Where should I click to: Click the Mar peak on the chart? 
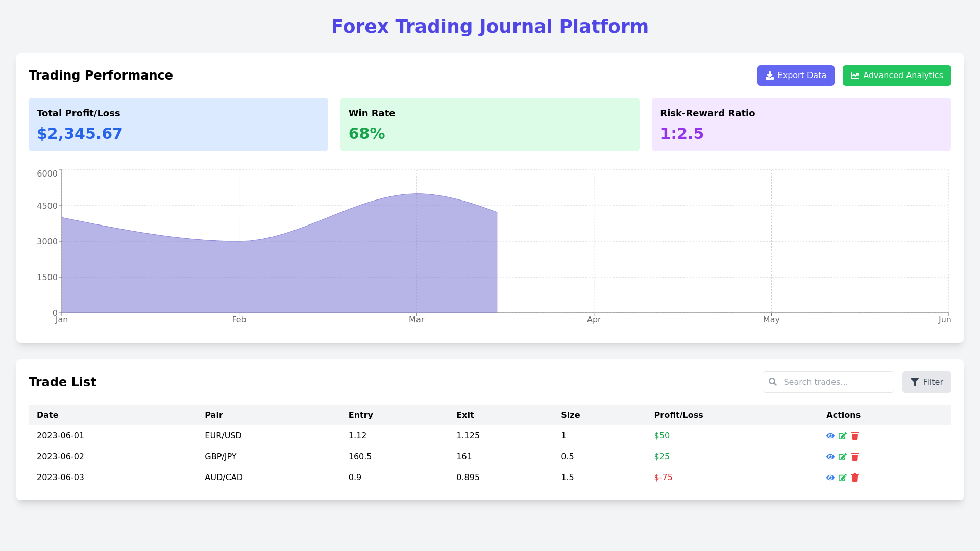coord(416,194)
